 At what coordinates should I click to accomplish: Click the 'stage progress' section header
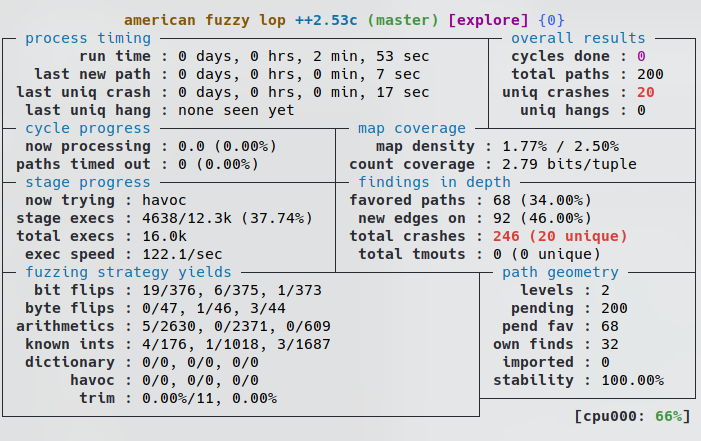pos(88,182)
